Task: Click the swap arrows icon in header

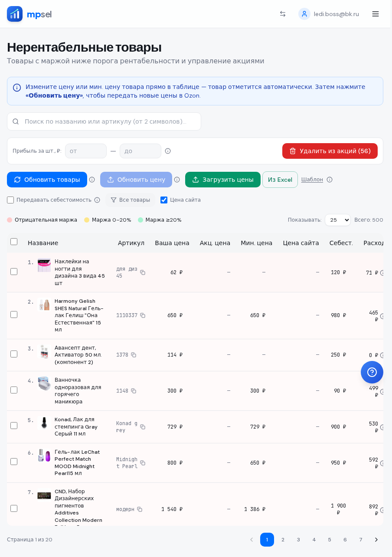Action: click(283, 14)
